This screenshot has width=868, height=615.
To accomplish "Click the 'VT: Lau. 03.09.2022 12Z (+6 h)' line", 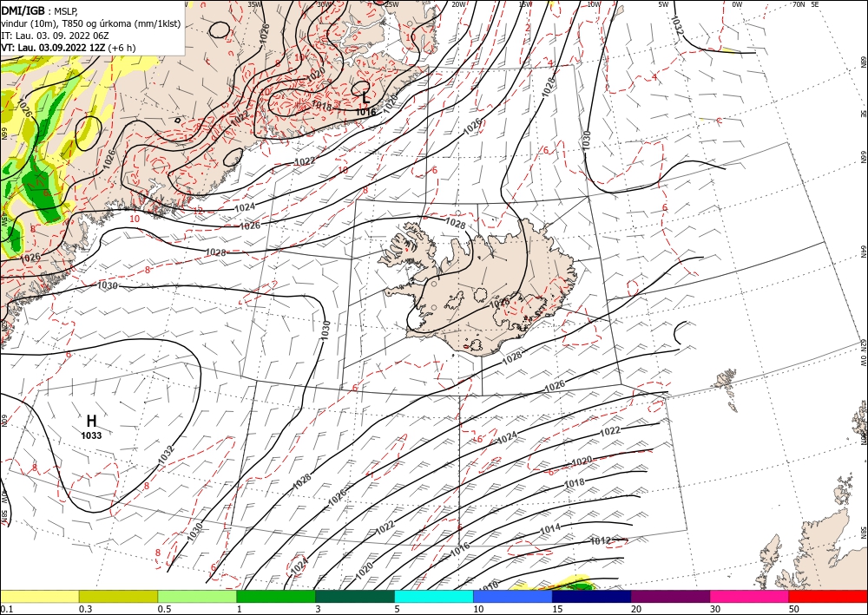I will [68, 48].
